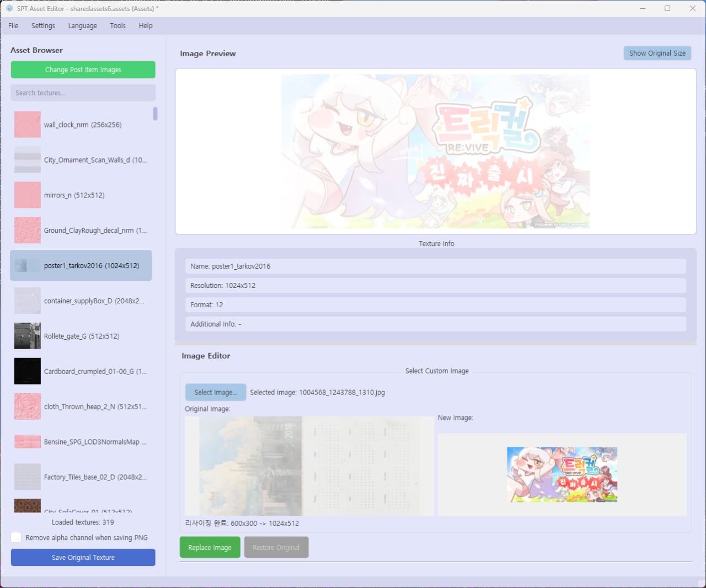Click Change Post Item Images button
The width and height of the screenshot is (706, 588).
(83, 70)
